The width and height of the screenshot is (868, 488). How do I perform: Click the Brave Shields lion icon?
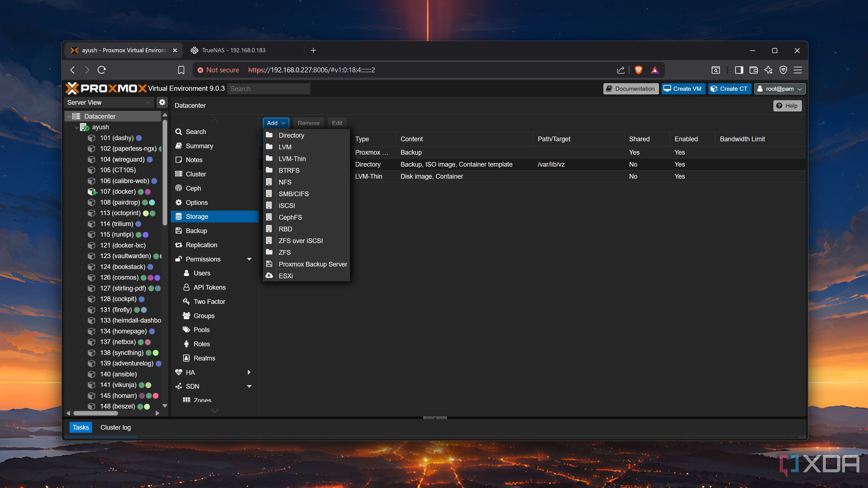point(638,70)
